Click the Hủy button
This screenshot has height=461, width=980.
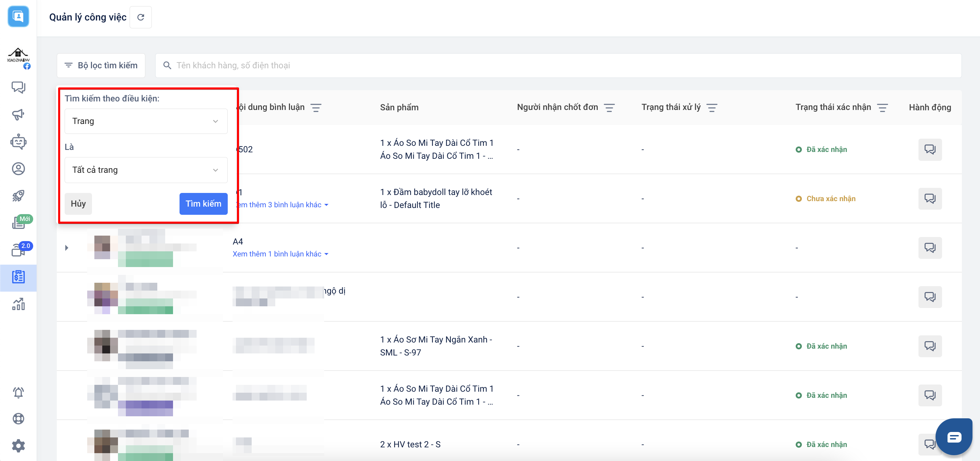pyautogui.click(x=78, y=204)
